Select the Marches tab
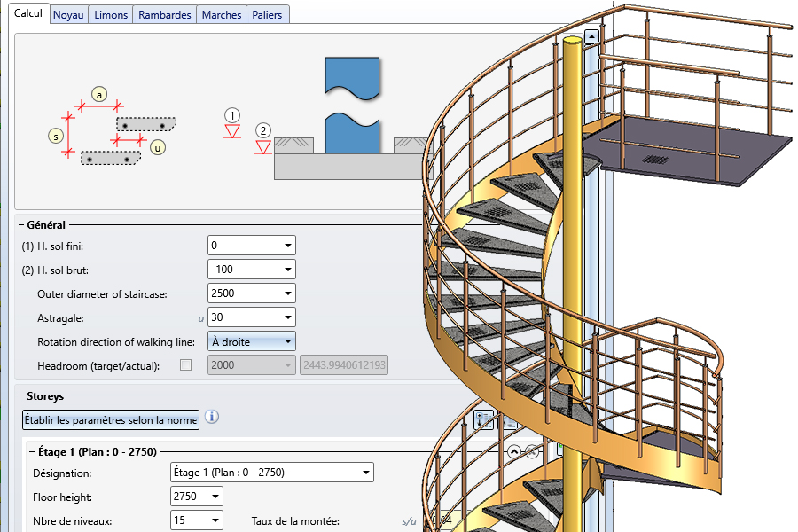This screenshot has height=532, width=798. (221, 15)
